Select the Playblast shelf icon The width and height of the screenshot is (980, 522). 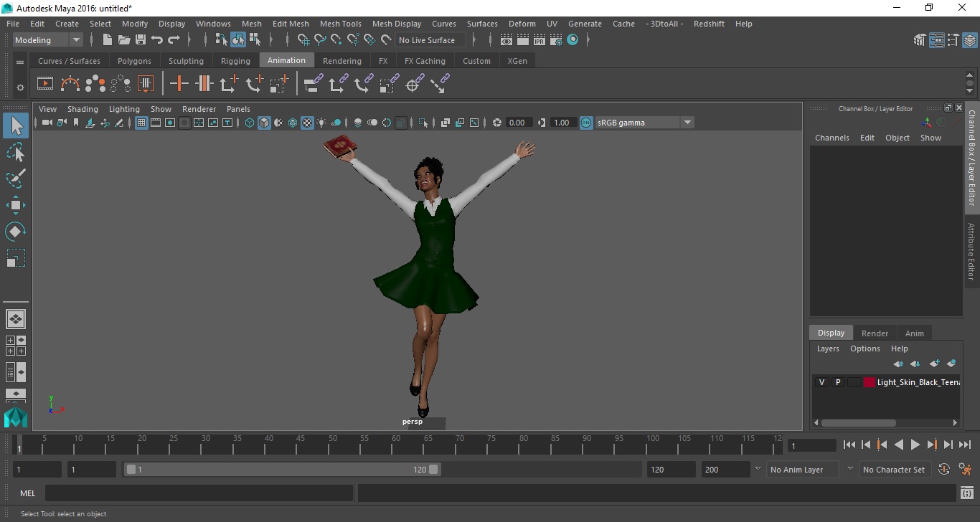[45, 84]
